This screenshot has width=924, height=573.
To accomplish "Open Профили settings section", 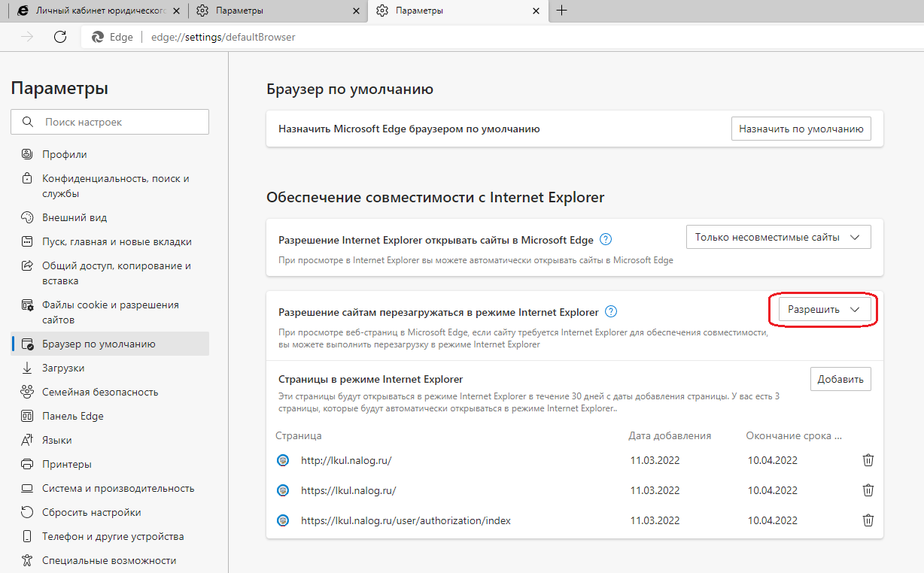I will click(110, 154).
